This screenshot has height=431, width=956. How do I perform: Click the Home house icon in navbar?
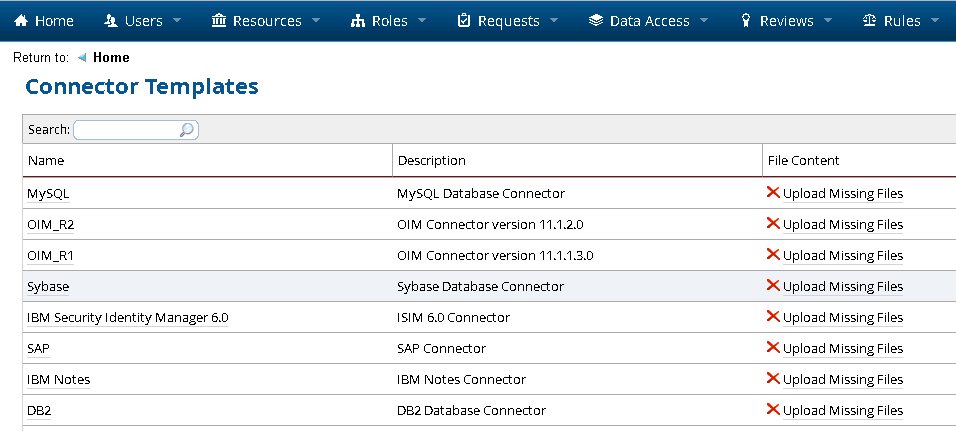[x=20, y=21]
